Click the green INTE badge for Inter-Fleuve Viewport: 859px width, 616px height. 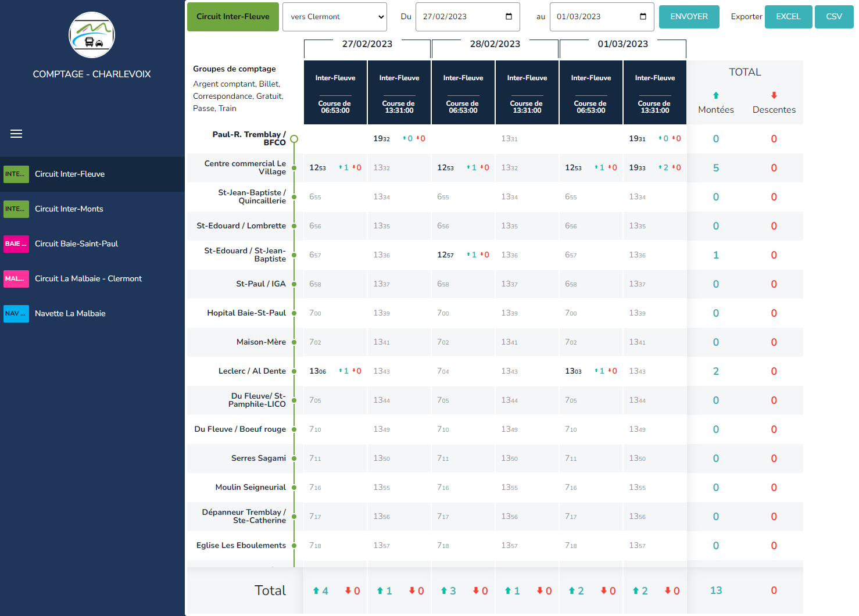(16, 174)
